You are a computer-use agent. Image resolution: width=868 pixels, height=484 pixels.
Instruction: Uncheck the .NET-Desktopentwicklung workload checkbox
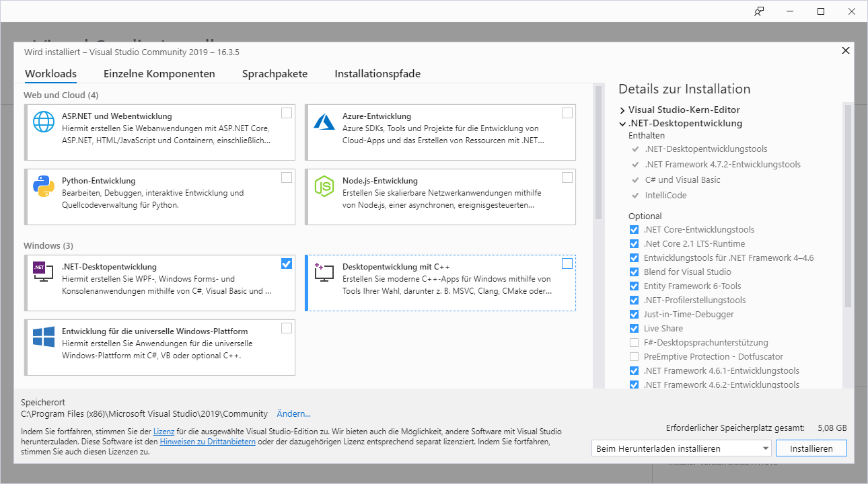click(x=287, y=264)
